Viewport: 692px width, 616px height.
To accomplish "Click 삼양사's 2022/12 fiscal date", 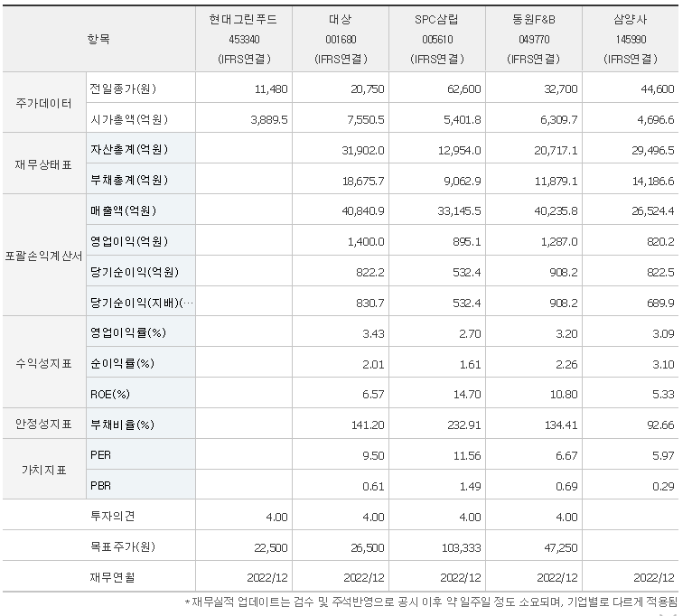I will coord(654,577).
